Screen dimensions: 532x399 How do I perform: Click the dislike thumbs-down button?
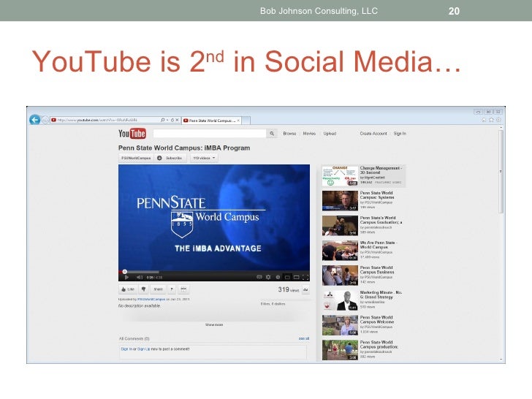143,289
